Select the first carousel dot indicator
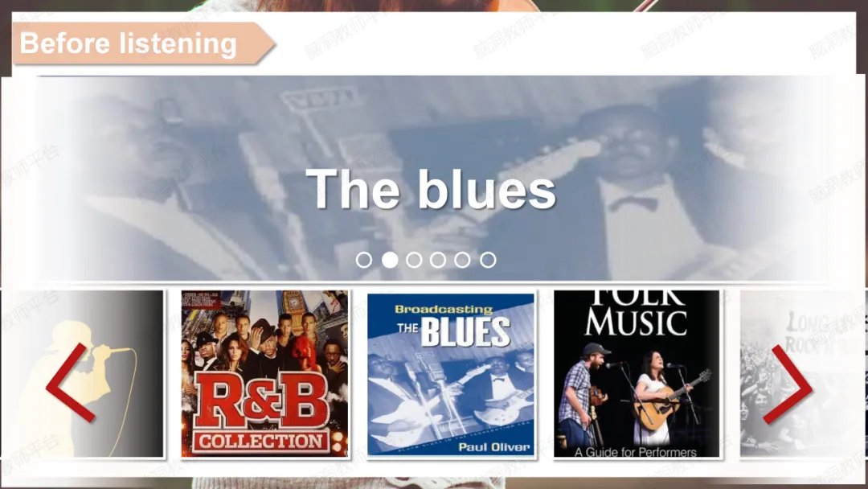 pos(364,260)
